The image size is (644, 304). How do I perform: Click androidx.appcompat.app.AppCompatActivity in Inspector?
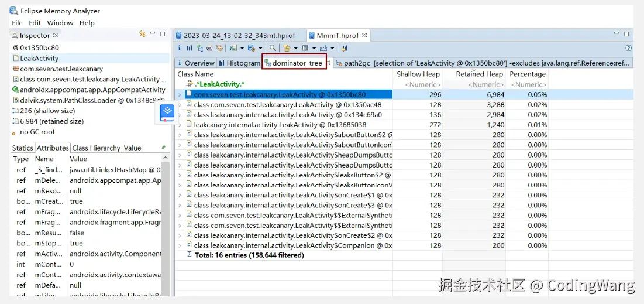click(89, 90)
